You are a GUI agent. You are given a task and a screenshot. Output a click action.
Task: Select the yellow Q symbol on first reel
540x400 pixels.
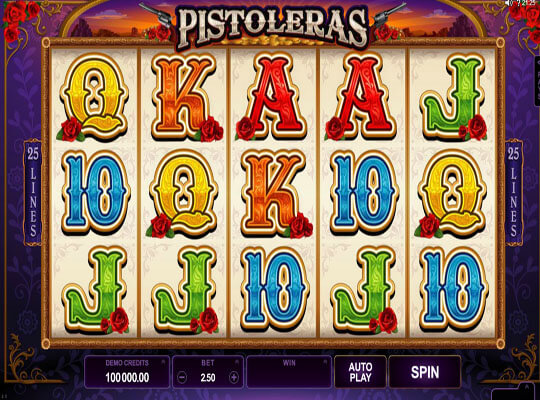93,97
